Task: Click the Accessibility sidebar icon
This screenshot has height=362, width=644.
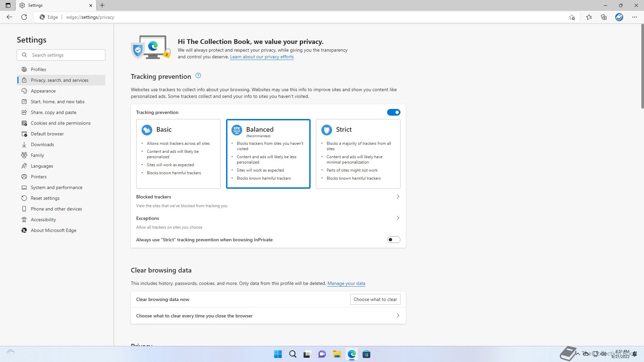Action: click(x=24, y=220)
